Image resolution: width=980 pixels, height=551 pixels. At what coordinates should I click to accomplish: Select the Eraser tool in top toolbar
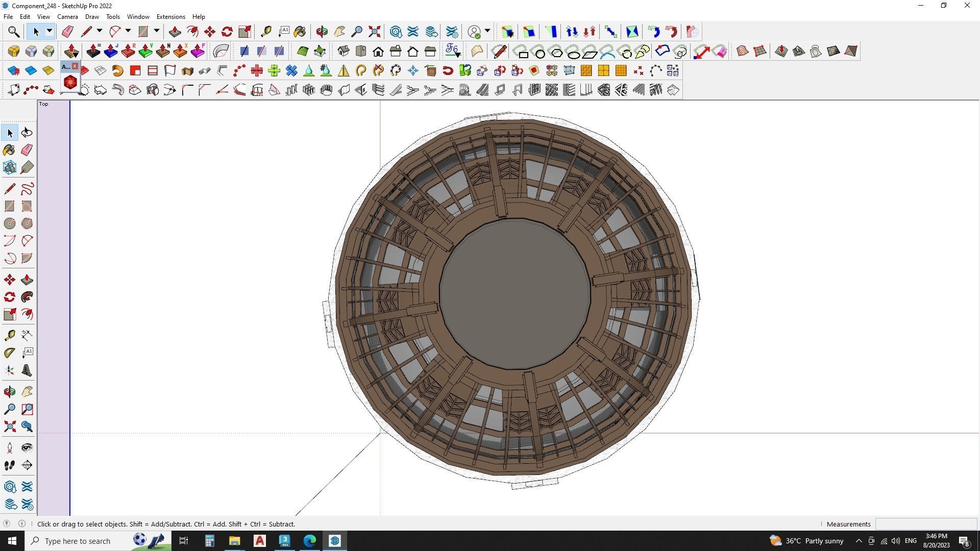[x=67, y=32]
